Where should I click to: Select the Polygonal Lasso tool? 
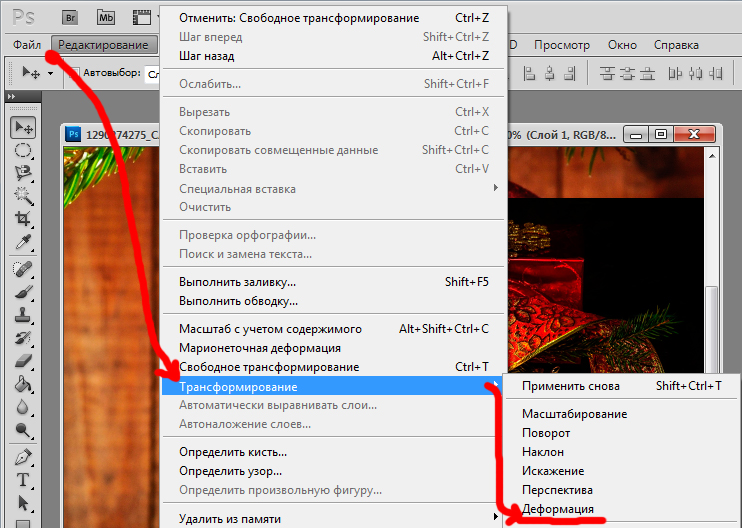click(x=23, y=173)
